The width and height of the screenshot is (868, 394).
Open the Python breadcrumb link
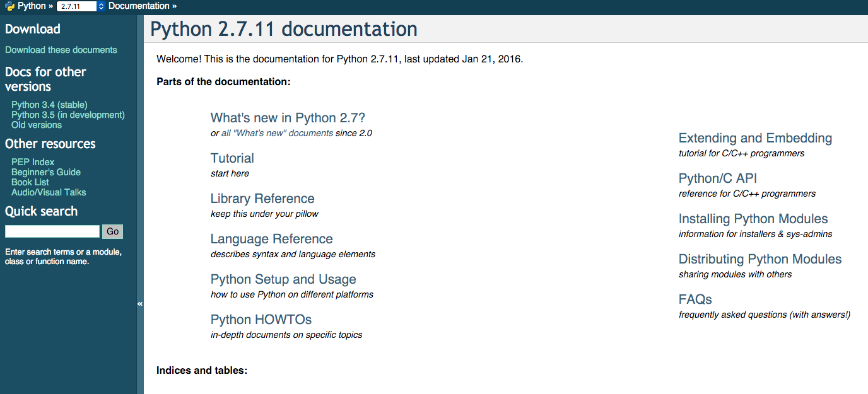point(32,6)
